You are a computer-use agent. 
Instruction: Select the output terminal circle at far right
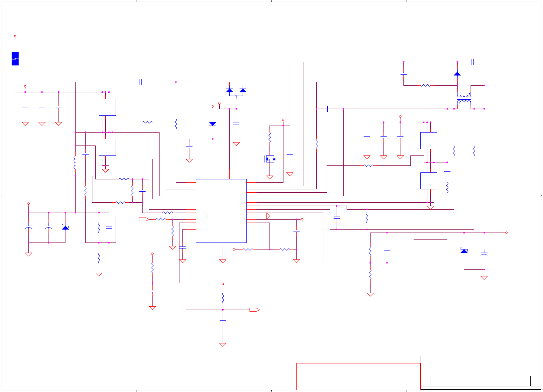(x=506, y=233)
